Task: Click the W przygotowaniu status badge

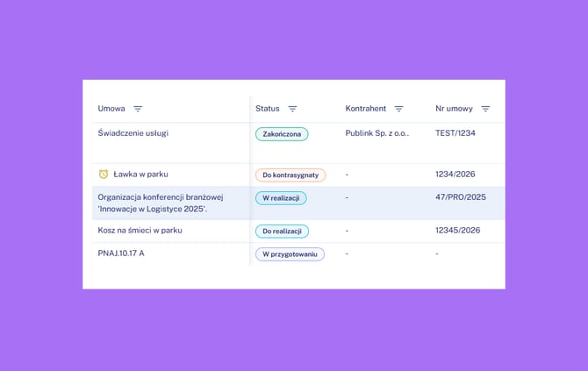Action: (x=290, y=253)
